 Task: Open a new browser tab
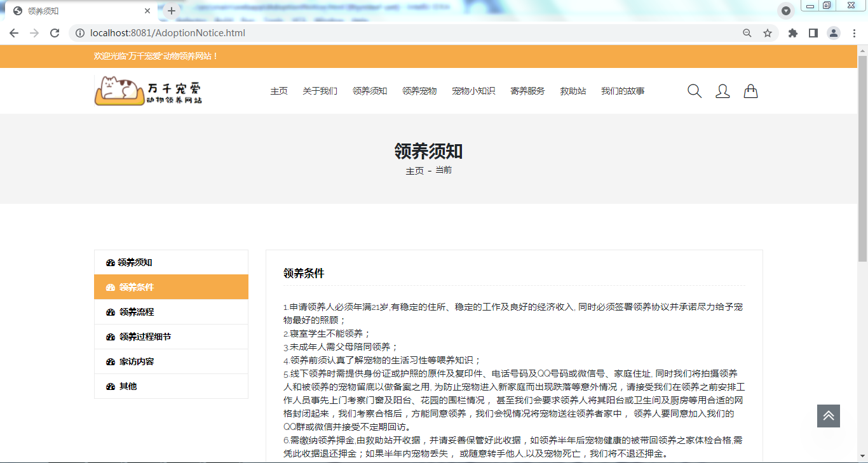click(172, 11)
